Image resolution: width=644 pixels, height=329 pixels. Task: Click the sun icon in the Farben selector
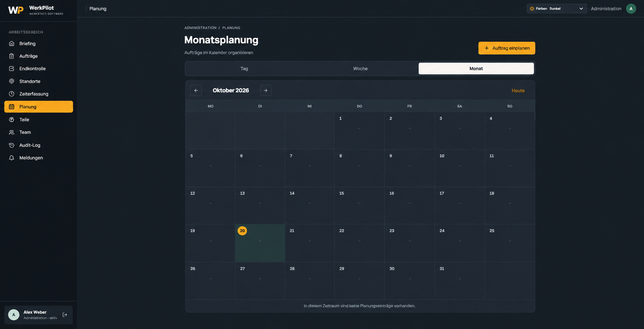[x=532, y=8]
